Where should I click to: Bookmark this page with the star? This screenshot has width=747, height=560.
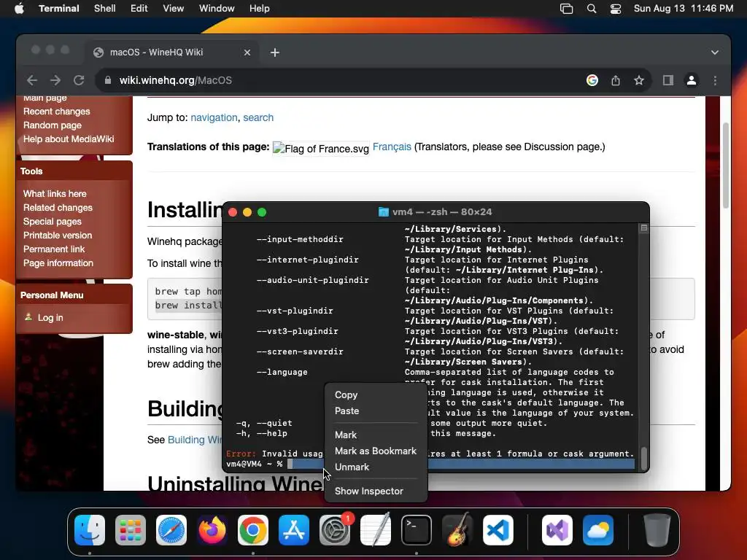click(639, 80)
